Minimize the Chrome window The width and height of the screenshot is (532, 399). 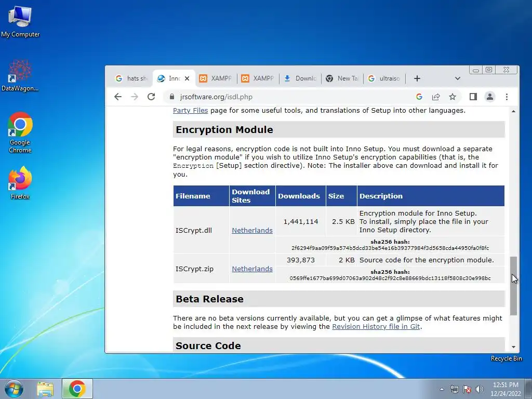(476, 70)
